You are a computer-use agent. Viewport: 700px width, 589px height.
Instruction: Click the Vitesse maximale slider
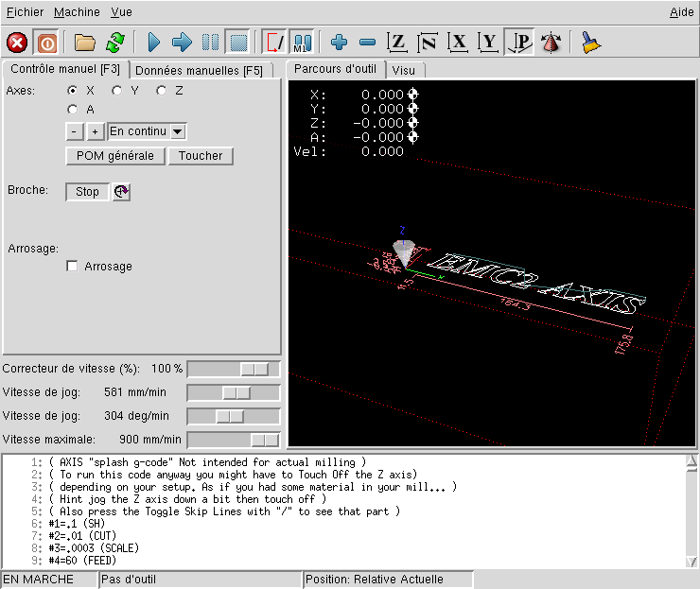(x=234, y=440)
